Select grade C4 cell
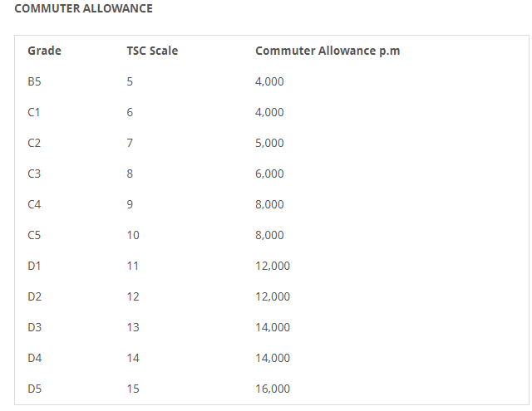Viewport: 532px width, 411px height. coord(34,204)
